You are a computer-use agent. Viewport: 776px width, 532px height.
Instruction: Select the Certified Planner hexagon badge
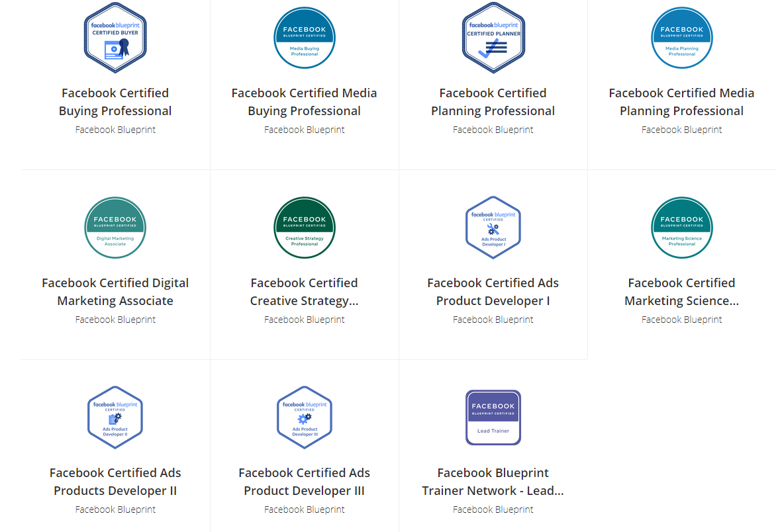[x=493, y=38]
